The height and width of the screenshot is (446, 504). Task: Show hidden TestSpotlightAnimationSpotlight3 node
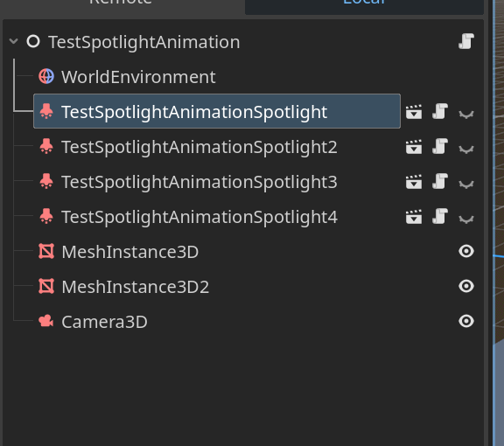pos(466,185)
